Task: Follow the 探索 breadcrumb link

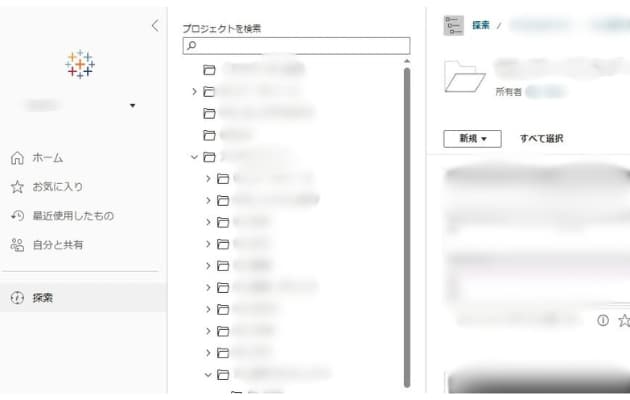Action: [481, 25]
